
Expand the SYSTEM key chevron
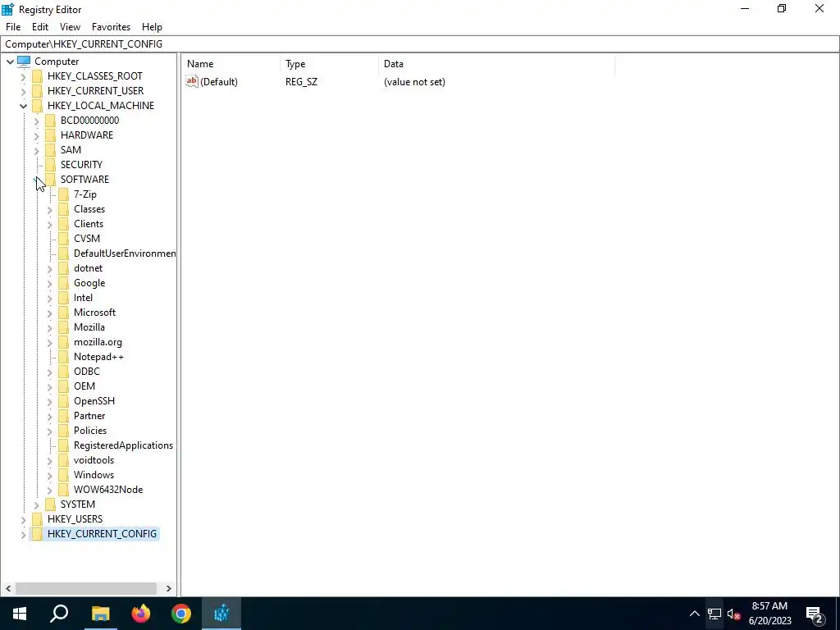[x=36, y=504]
